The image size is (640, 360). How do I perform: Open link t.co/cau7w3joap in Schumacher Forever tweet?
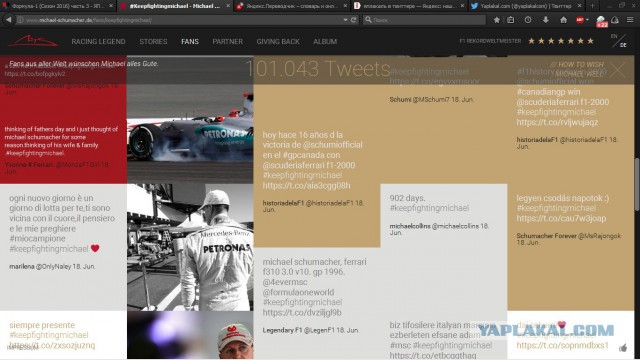pyautogui.click(x=561, y=218)
